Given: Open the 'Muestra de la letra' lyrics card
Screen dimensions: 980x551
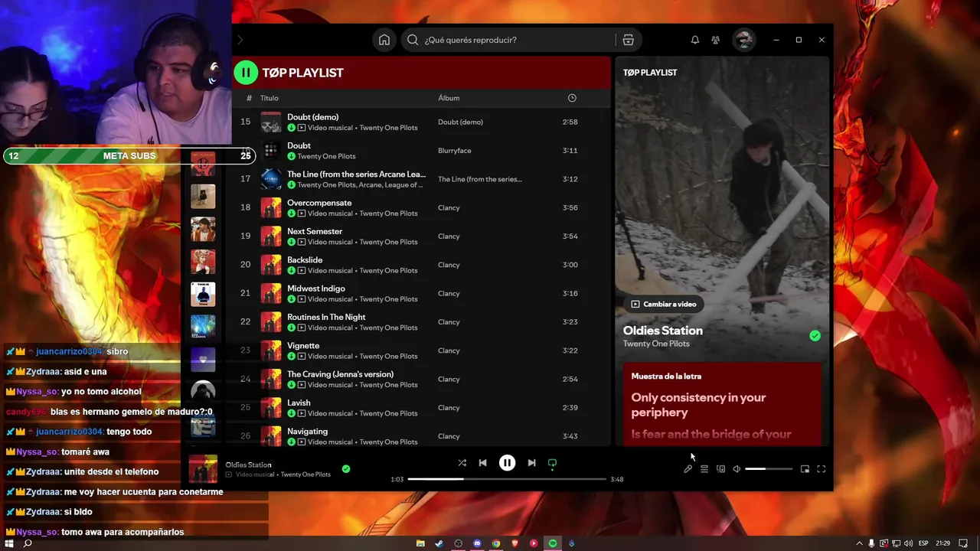Looking at the screenshot, I should [720, 404].
